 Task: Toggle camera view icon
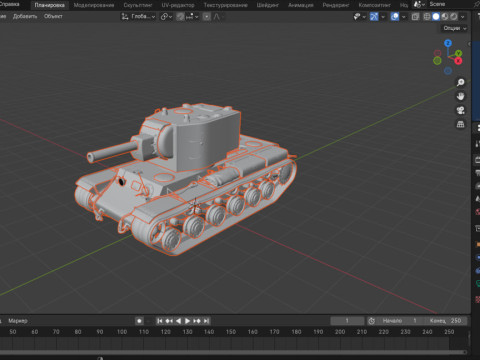[x=461, y=110]
